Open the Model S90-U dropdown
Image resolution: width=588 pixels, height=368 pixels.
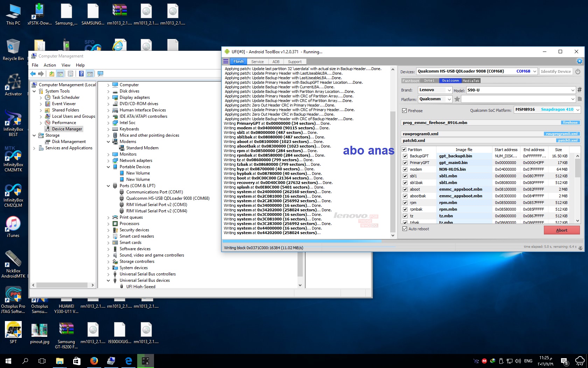(x=573, y=90)
